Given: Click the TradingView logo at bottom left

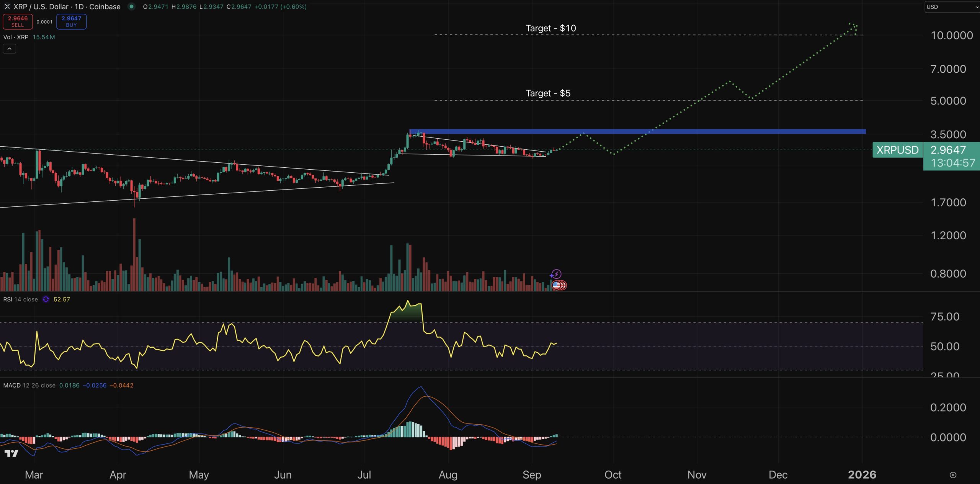Looking at the screenshot, I should click(11, 453).
